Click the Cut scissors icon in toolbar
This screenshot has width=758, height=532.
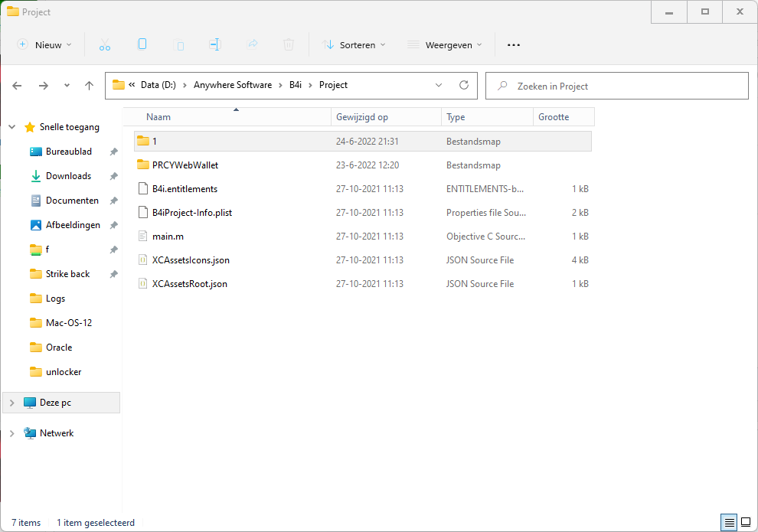105,45
